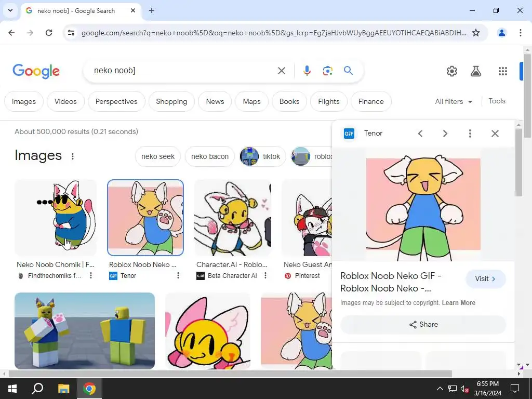Select the Books filter tab
Screen dimensions: 532x399
click(x=289, y=101)
